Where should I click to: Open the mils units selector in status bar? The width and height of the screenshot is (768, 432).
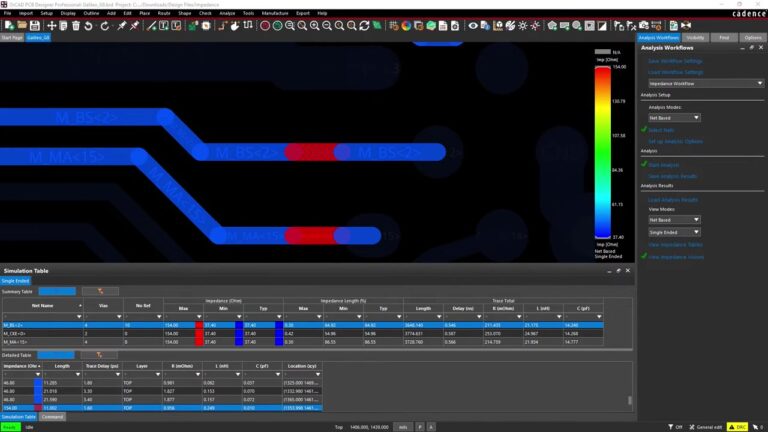[x=403, y=427]
